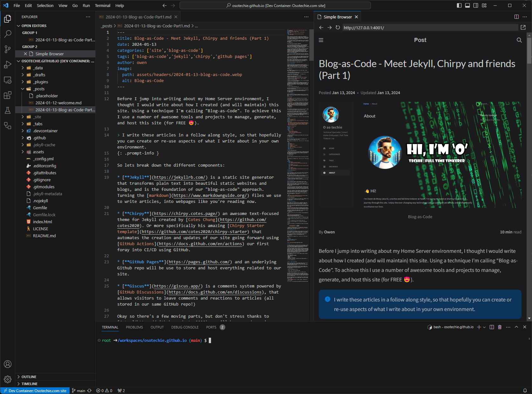Reload the Simple Browser page
The width and height of the screenshot is (532, 394).
[338, 28]
